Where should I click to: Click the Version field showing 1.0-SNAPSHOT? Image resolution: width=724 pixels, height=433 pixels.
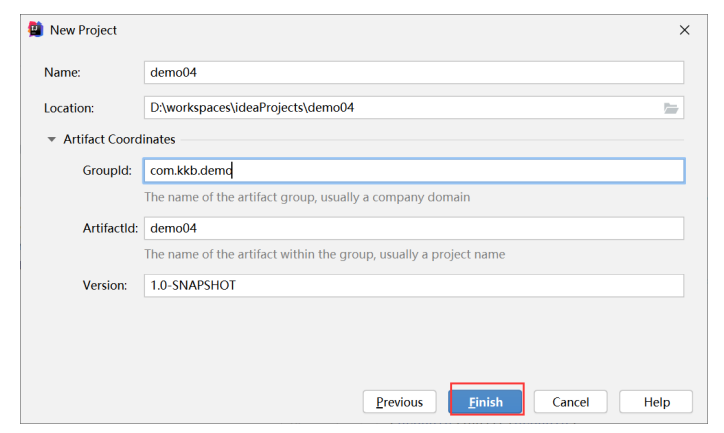[414, 285]
